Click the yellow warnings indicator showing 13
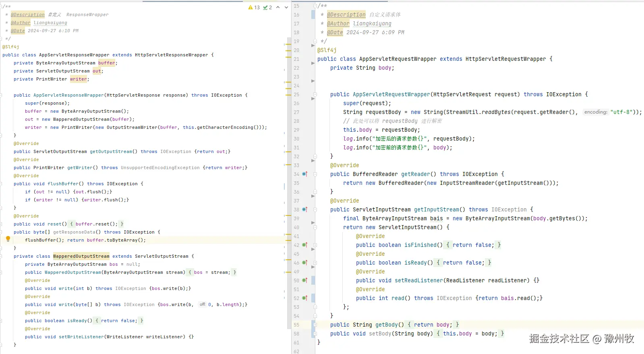 click(x=254, y=7)
